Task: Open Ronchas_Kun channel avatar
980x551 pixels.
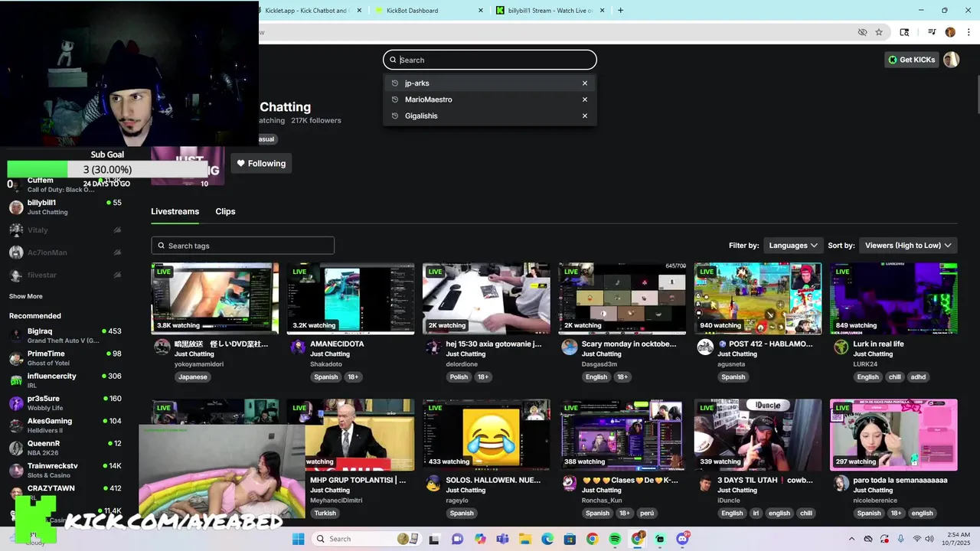Action: (x=569, y=483)
